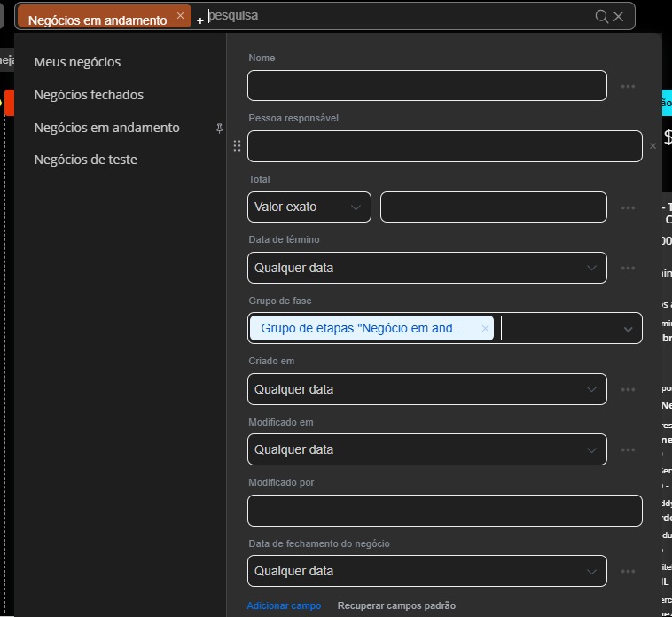
Task: Click the Modificado por input field
Action: click(444, 511)
